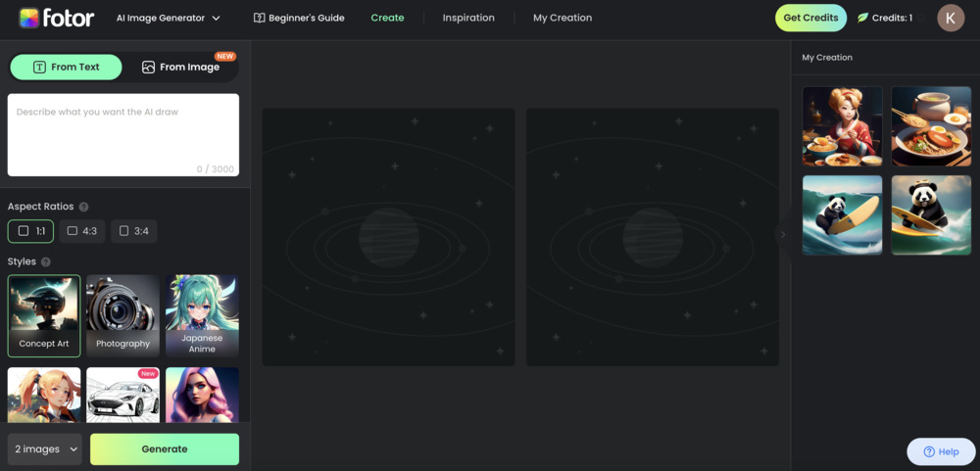Image resolution: width=980 pixels, height=471 pixels.
Task: Click the Aspect Ratios help icon
Action: point(83,207)
